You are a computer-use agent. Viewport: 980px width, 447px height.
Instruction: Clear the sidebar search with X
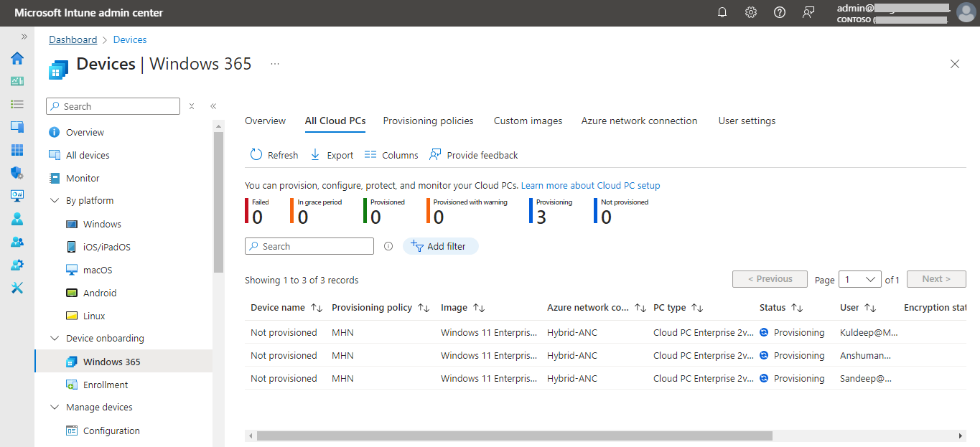(192, 106)
